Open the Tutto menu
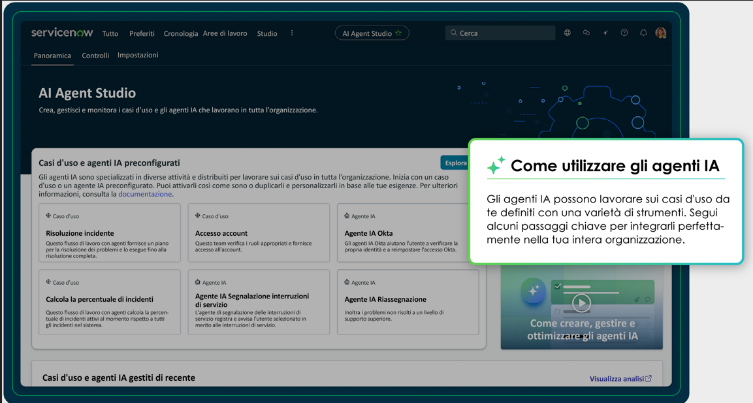 tap(110, 34)
